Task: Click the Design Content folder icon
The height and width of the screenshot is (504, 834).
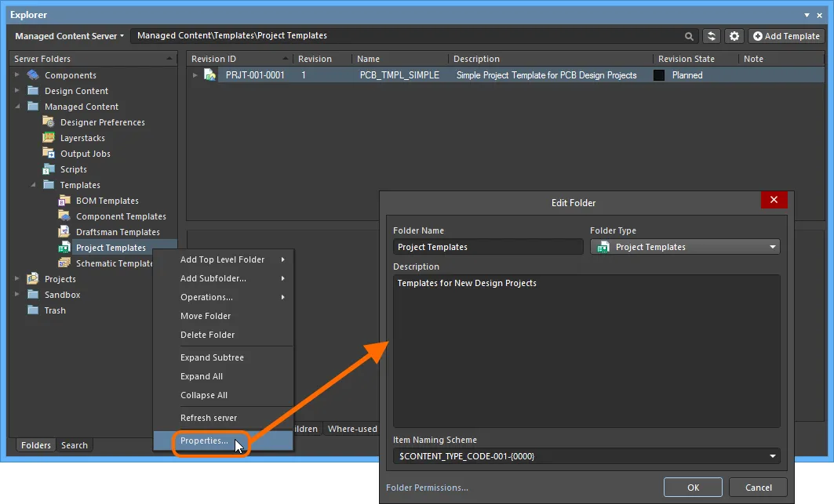Action: click(x=33, y=90)
